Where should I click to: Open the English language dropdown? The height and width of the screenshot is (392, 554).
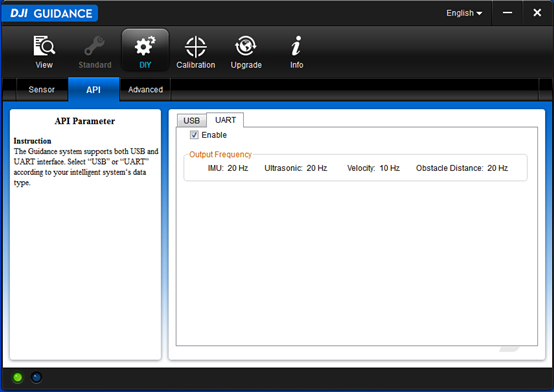[464, 13]
